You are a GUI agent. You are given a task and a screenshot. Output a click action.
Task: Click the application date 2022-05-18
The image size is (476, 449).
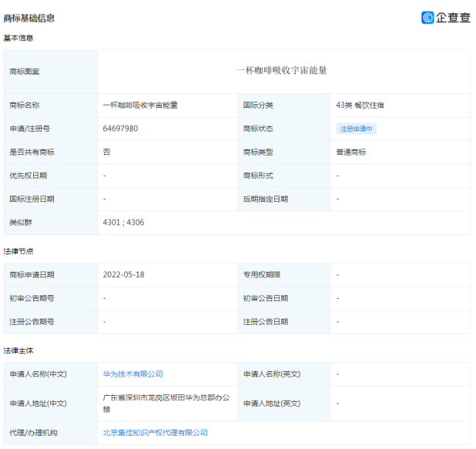tap(123, 275)
